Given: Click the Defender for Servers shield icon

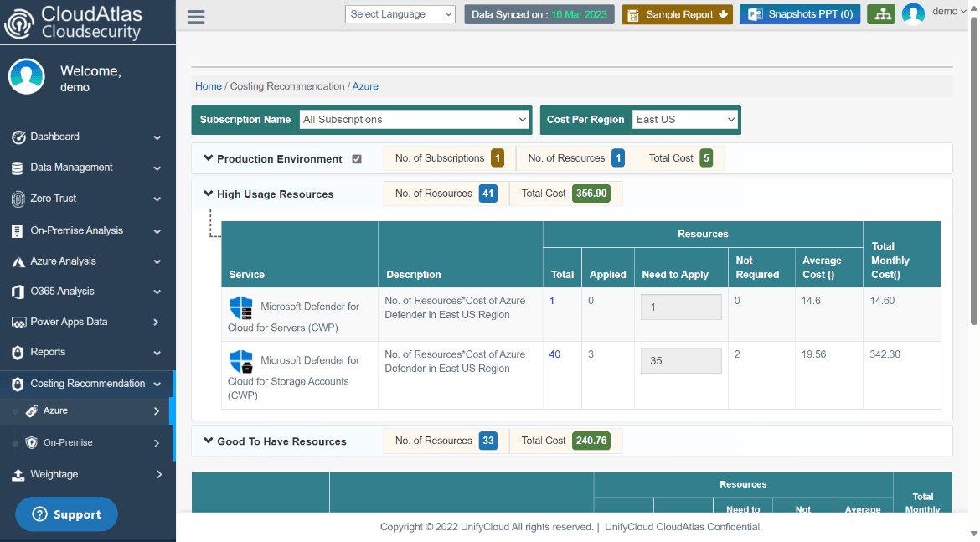Looking at the screenshot, I should (x=240, y=308).
